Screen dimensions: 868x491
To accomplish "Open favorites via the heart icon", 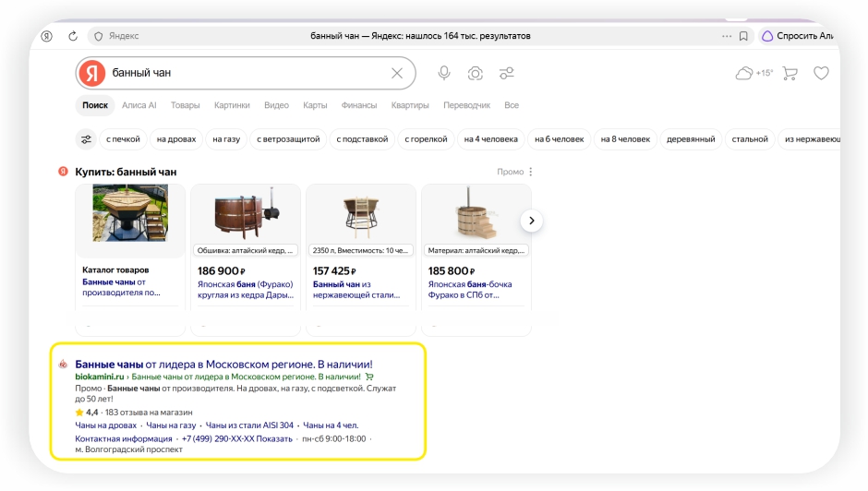I will pyautogui.click(x=821, y=73).
